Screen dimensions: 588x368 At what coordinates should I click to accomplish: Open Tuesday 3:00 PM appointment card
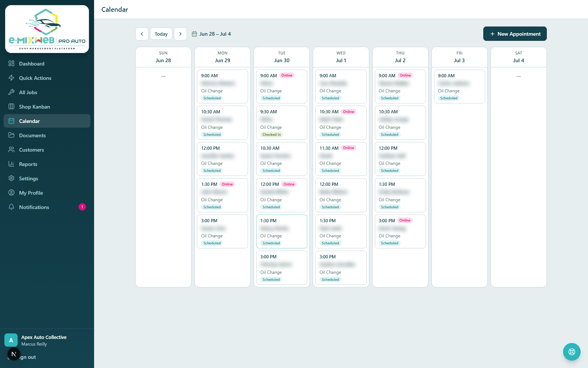point(282,268)
